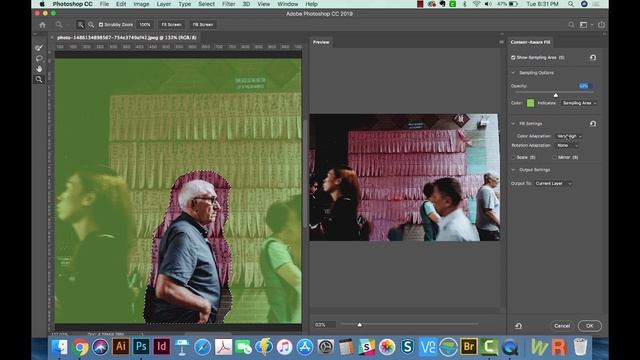
Task: Open Color Adaptation dropdown
Action: coord(569,136)
